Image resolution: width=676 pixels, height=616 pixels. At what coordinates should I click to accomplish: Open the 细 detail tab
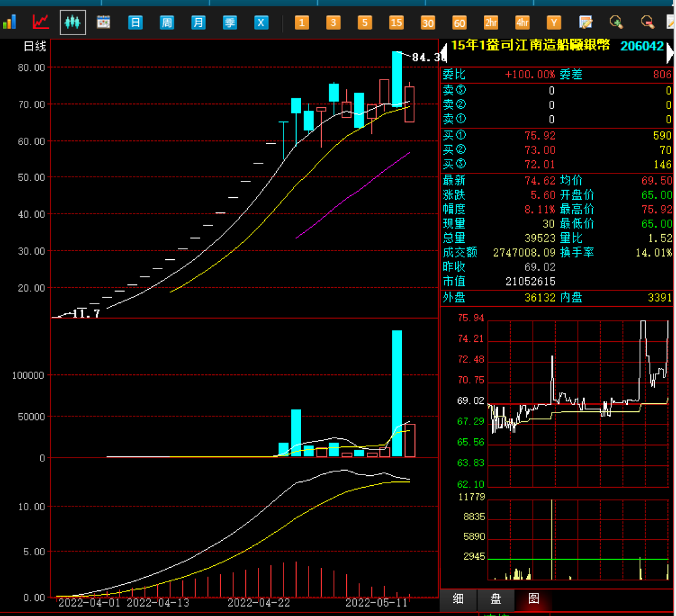[x=458, y=598]
